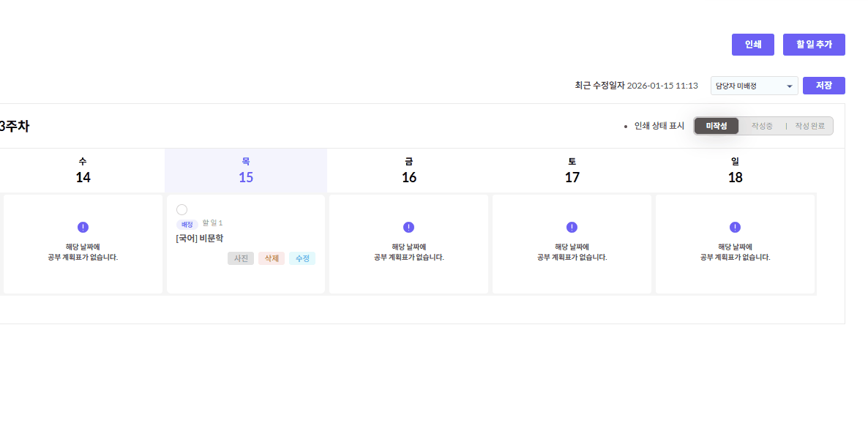Switch print status to 작성중
The height and width of the screenshot is (445, 868).
pos(762,126)
